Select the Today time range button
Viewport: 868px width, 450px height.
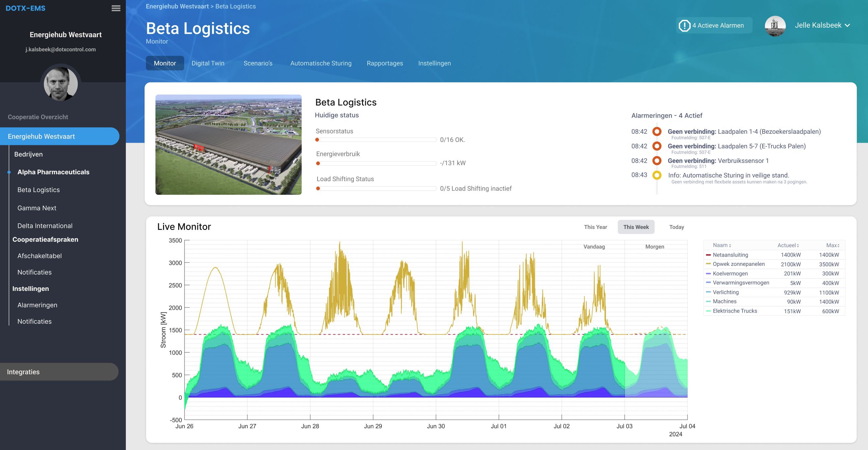pyautogui.click(x=676, y=227)
